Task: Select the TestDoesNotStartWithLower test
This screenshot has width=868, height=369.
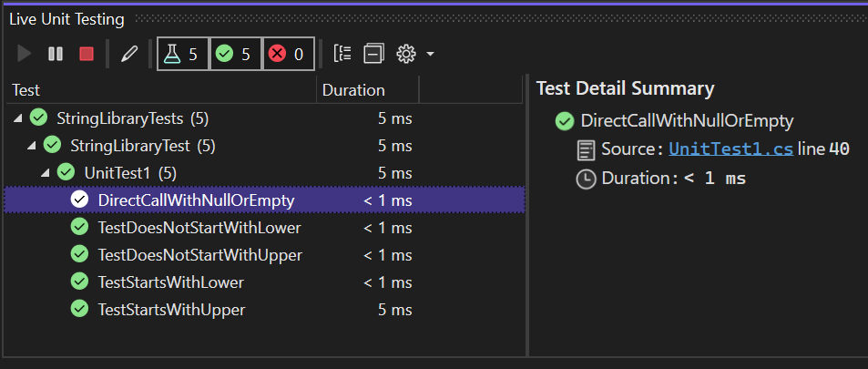Action: 199,228
